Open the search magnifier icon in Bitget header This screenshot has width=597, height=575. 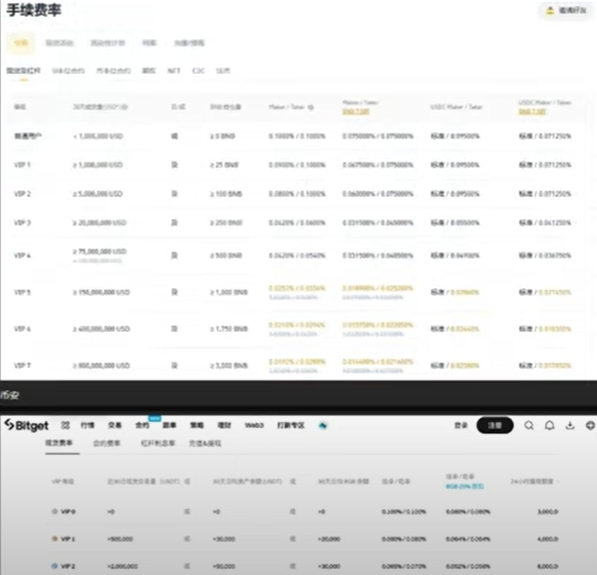click(529, 425)
